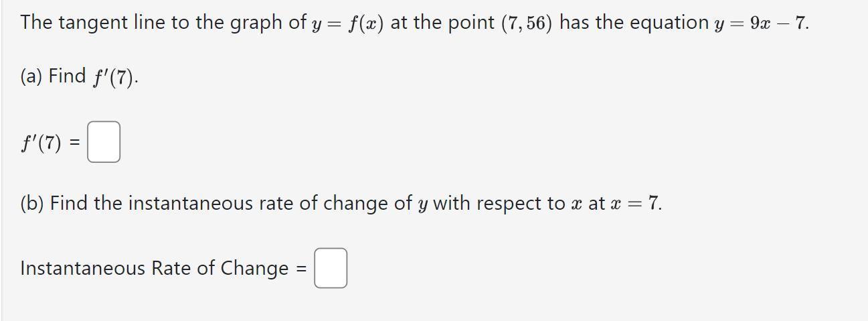Viewport: 868px width, 321px height.
Task: Click "x = 7" in the part (b) prompt
Action: click(636, 203)
